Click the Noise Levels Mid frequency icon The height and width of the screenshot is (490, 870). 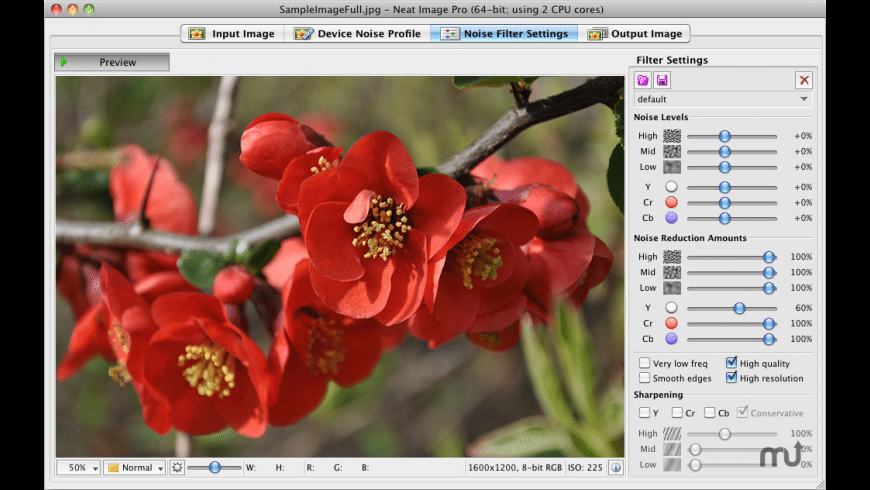click(x=672, y=151)
